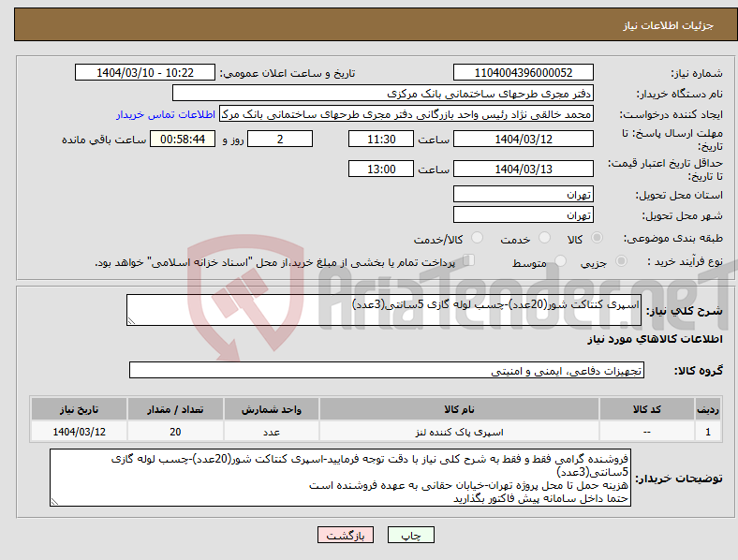Click the unit cell عدد in table row
The height and width of the screenshot is (560, 738).
click(x=272, y=432)
